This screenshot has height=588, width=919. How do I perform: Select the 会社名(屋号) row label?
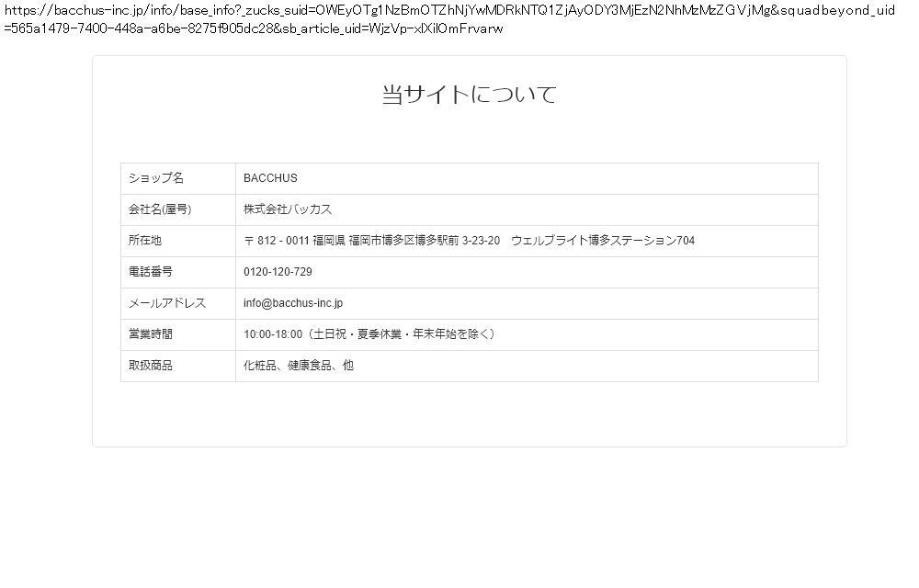160,209
